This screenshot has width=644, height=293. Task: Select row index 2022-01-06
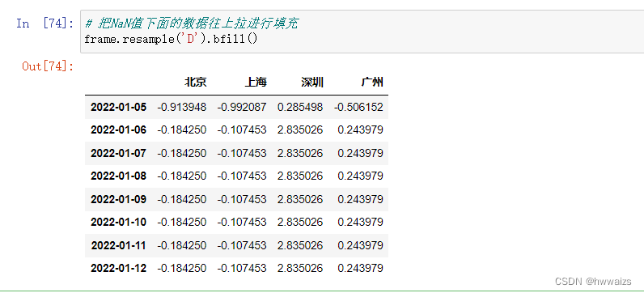[x=118, y=130]
